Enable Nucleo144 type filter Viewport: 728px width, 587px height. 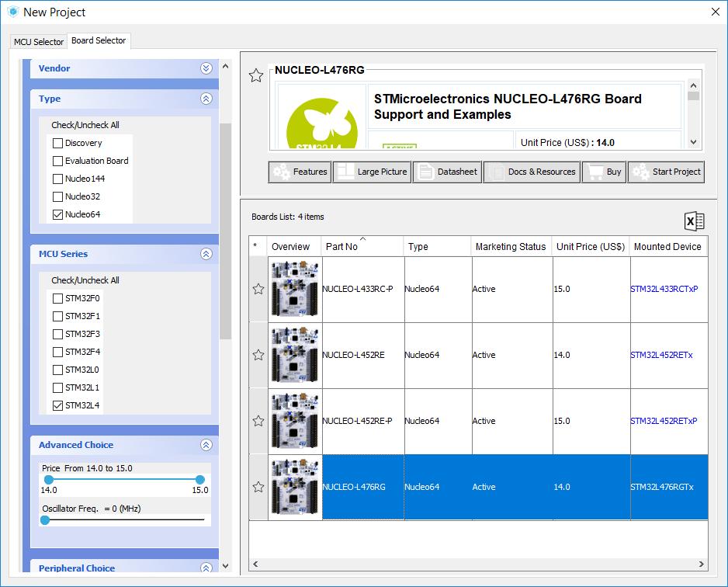pos(57,179)
